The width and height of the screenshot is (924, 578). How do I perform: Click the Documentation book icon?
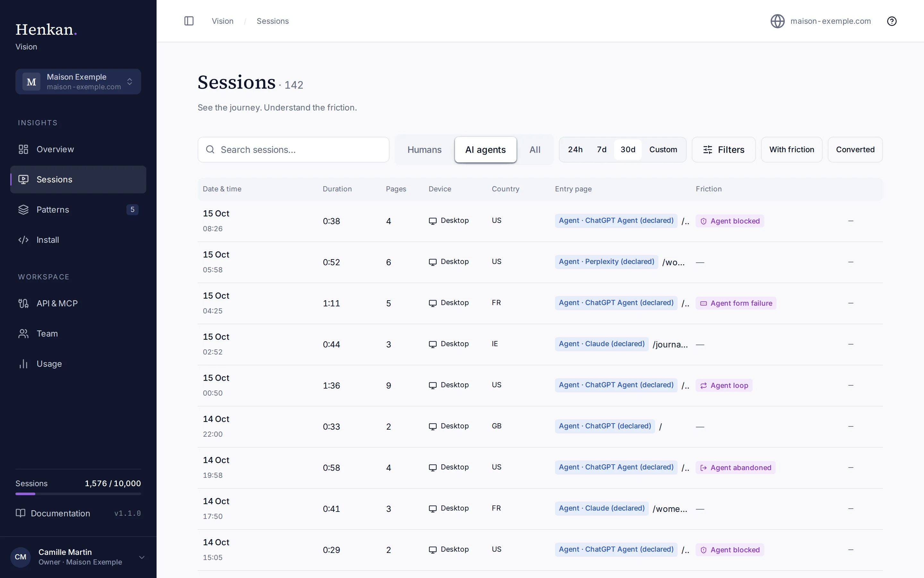[x=21, y=513]
